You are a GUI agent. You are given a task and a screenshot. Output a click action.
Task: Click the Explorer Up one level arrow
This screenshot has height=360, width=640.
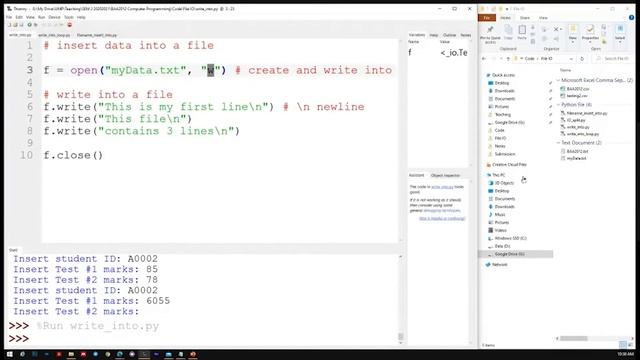tap(508, 59)
